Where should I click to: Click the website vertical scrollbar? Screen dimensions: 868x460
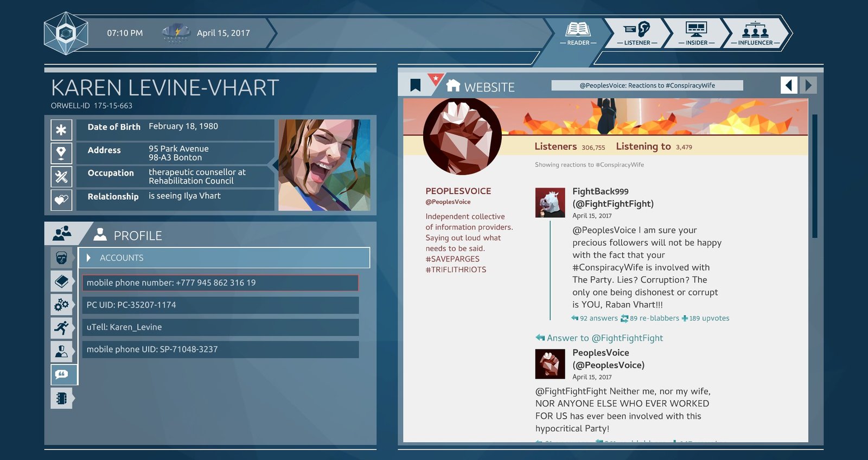click(x=814, y=176)
